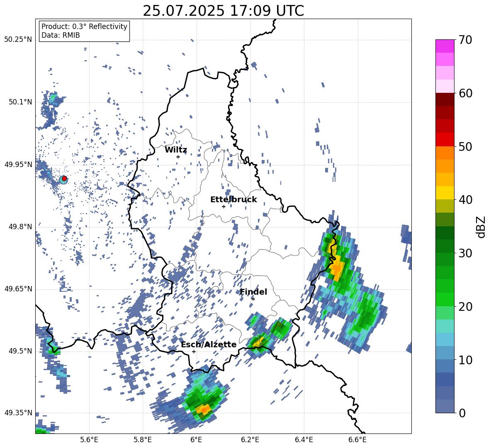The width and height of the screenshot is (491, 448).
Task: Click the Esch/Alzette location cross marker
Action: pyautogui.click(x=194, y=351)
